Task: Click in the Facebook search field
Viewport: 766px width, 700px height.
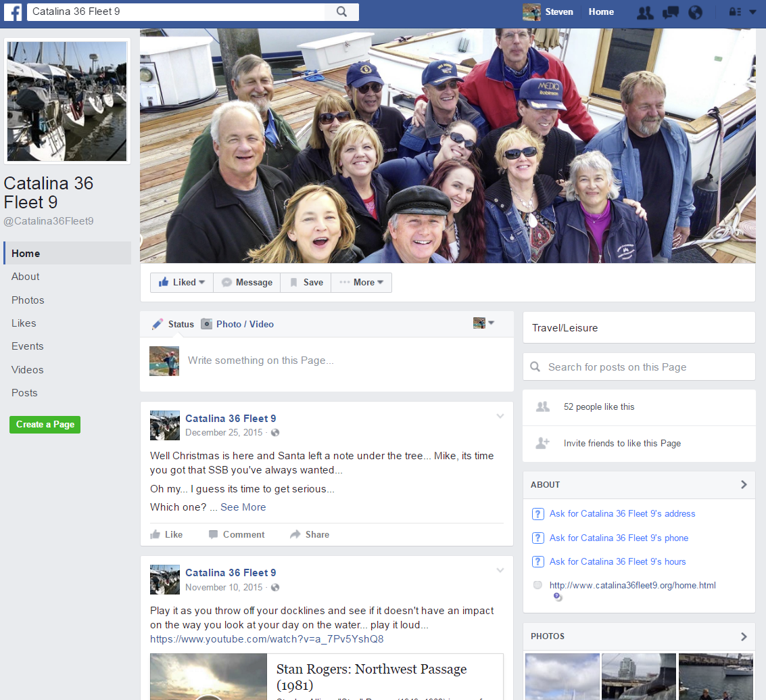Action: 176,11
